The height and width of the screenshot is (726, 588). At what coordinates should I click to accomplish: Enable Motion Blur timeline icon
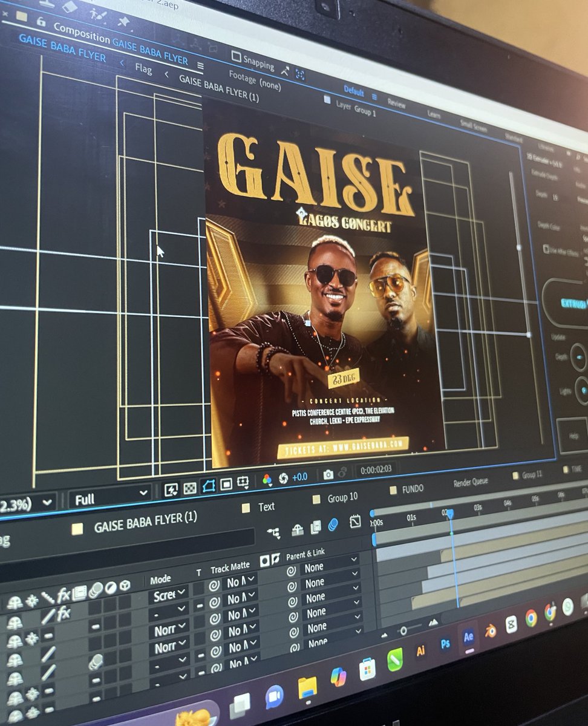point(333,525)
